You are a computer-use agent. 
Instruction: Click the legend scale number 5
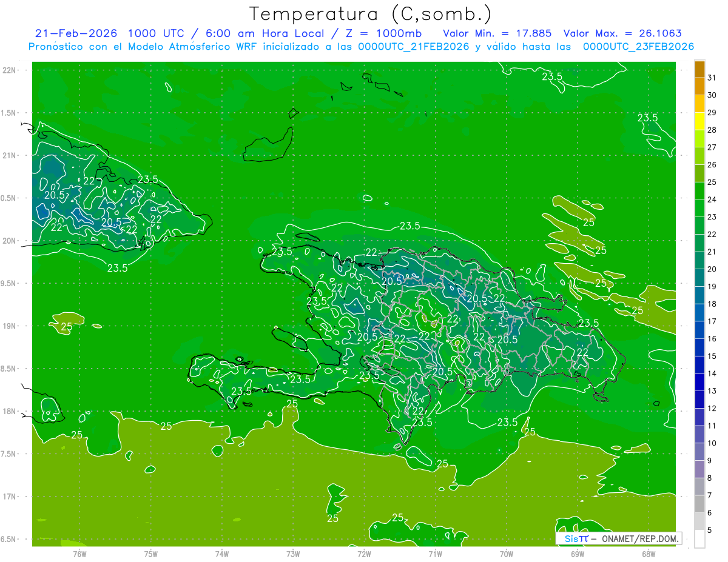[x=710, y=530]
